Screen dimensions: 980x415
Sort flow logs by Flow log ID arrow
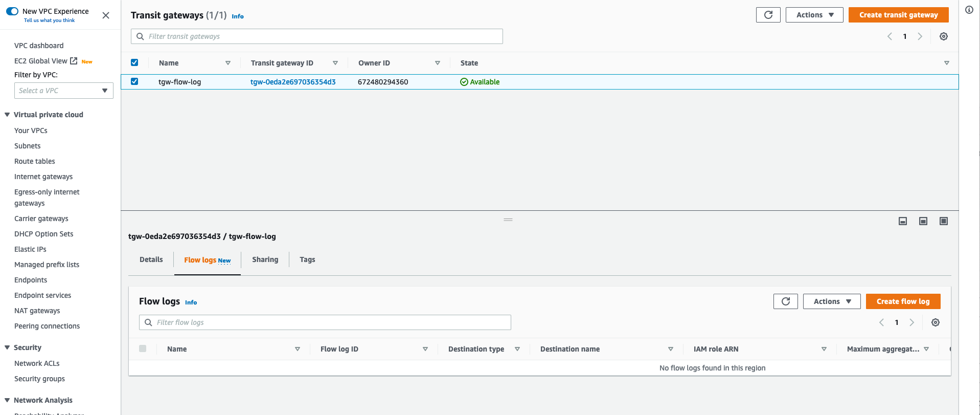(425, 349)
